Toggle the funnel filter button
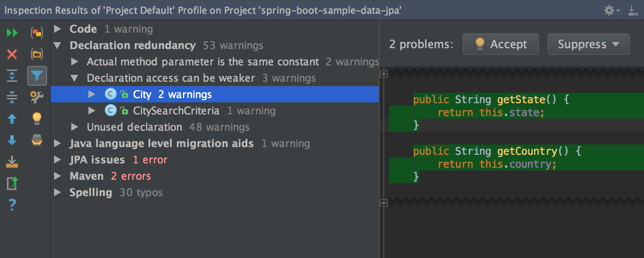Image resolution: width=644 pixels, height=258 pixels. click(x=37, y=76)
